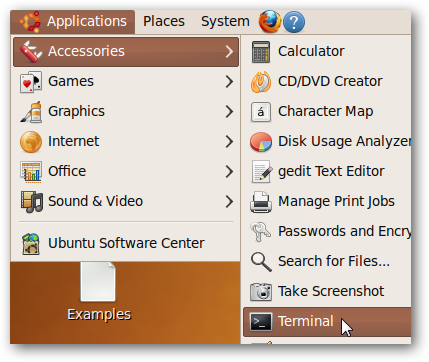Click the Take Screenshot camera icon

click(261, 292)
